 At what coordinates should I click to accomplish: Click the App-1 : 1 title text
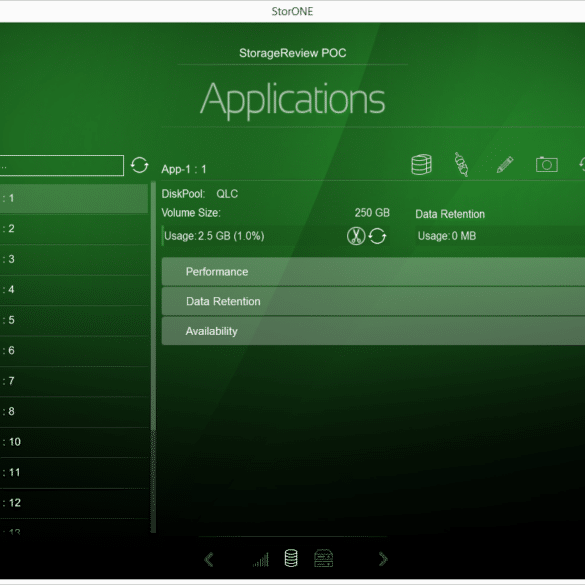(x=184, y=169)
